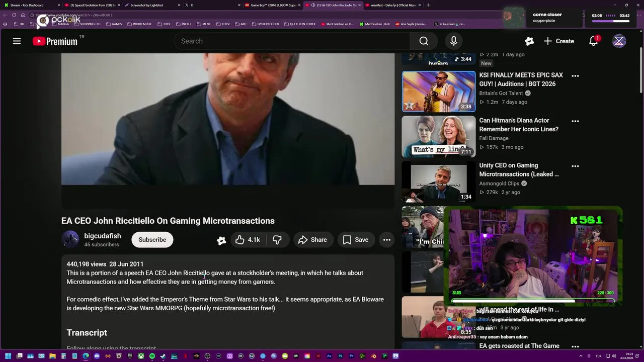
Task: Open options for EA gets roasted video
Action: (x=576, y=346)
